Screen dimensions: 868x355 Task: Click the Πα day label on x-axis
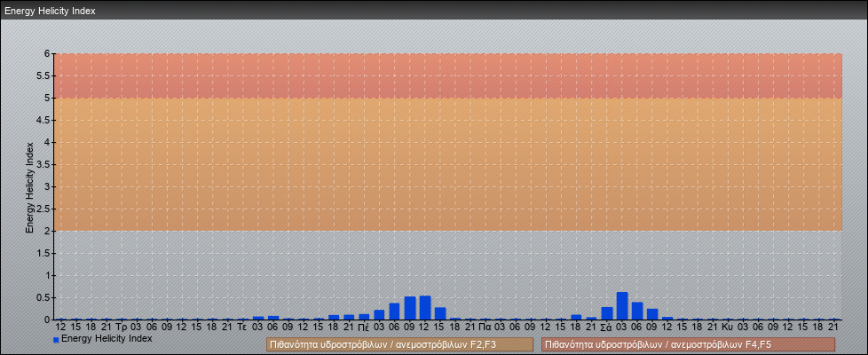(x=485, y=327)
